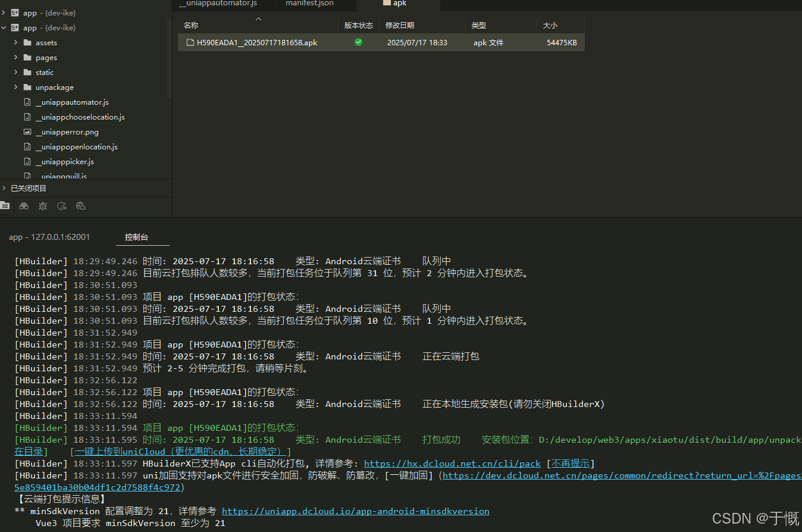Screen dimensions: 802x532
Task: Click the static folder icon
Action: pyautogui.click(x=27, y=73)
